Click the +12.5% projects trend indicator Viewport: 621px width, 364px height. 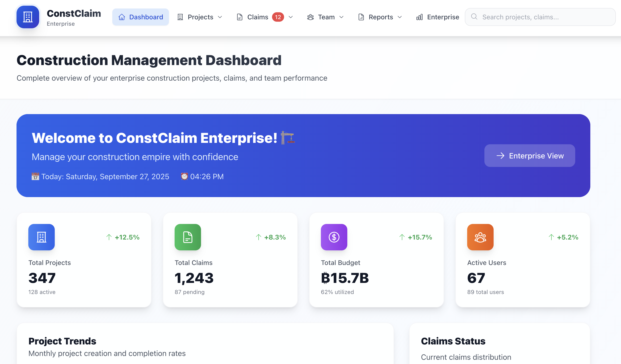(123, 237)
